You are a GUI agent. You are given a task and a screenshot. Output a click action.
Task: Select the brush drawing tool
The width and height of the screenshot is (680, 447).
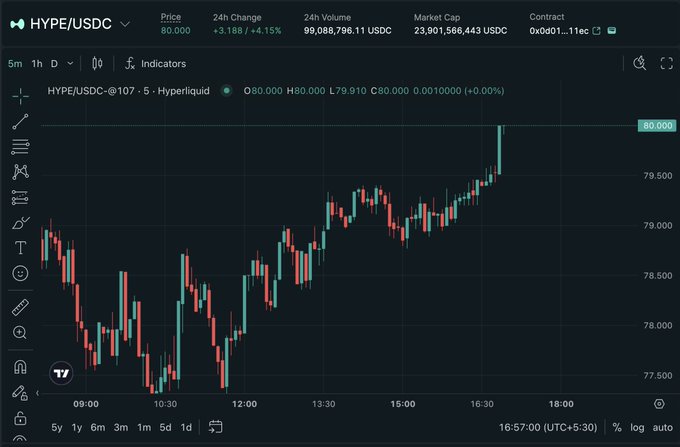coord(20,223)
